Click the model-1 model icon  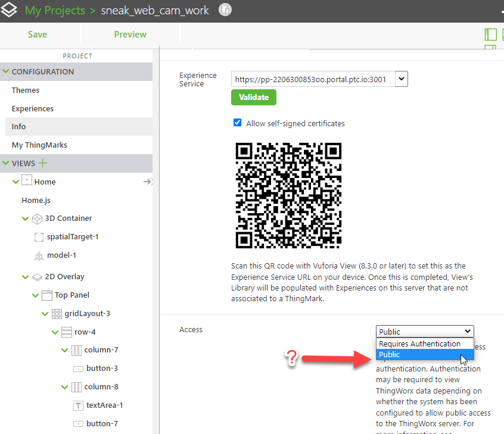tap(40, 255)
